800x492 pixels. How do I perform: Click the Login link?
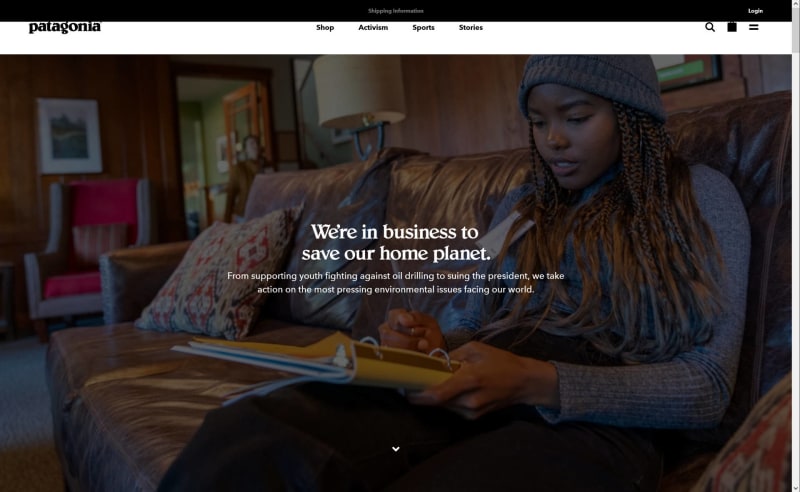coord(756,11)
